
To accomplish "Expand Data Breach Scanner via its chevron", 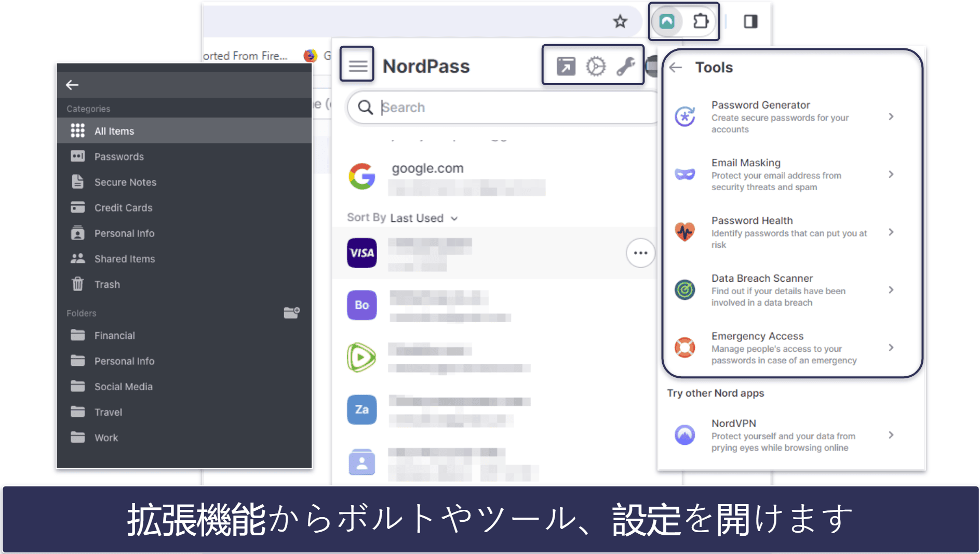I will tap(891, 289).
